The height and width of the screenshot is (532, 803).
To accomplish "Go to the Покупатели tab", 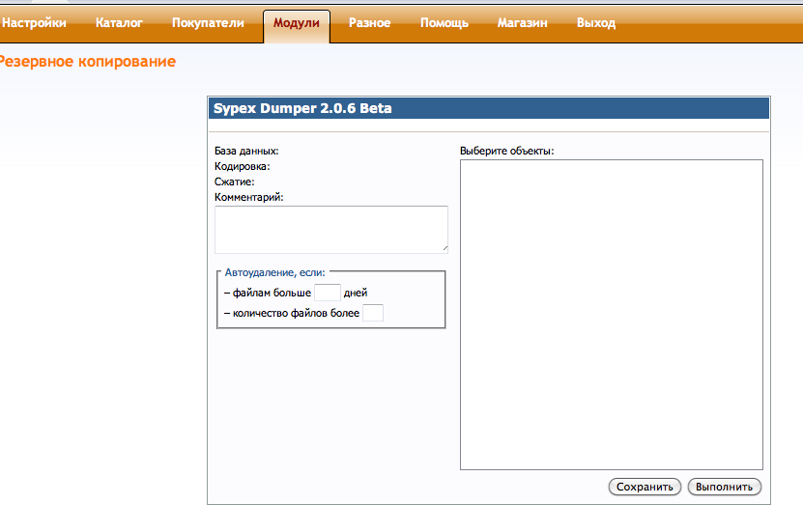I will point(208,23).
